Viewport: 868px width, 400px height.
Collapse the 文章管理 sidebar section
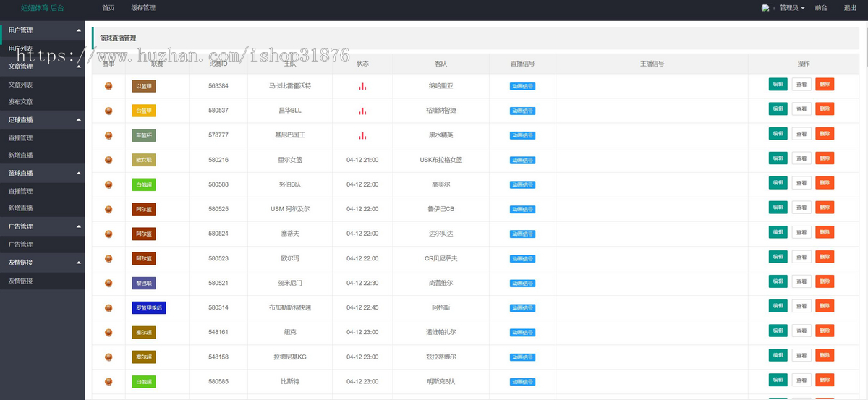pyautogui.click(x=43, y=66)
